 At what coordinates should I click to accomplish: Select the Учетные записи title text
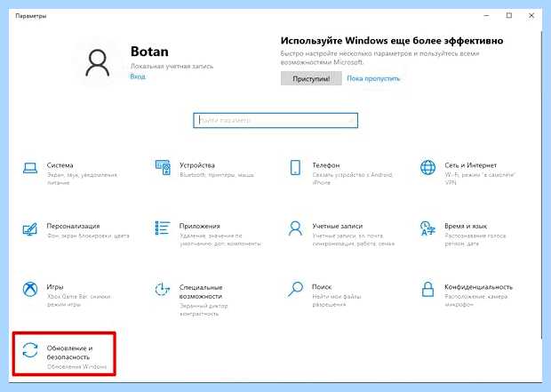(x=338, y=226)
